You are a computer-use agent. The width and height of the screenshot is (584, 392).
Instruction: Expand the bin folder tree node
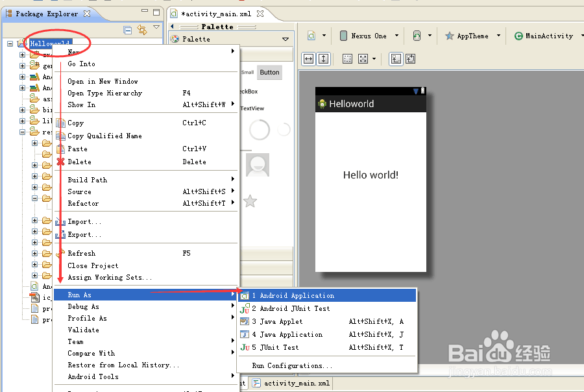[22, 110]
